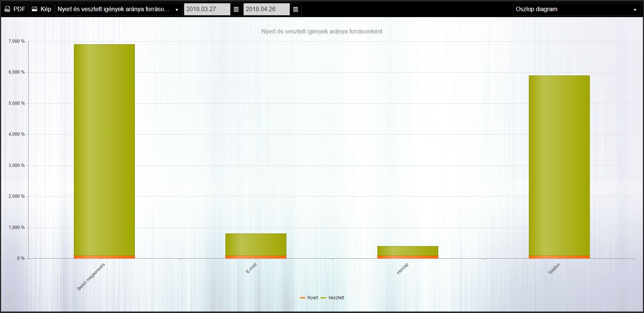Image resolution: width=644 pixels, height=313 pixels.
Task: Click the Belső megkeresés Vesztett bar
Action: (104, 150)
